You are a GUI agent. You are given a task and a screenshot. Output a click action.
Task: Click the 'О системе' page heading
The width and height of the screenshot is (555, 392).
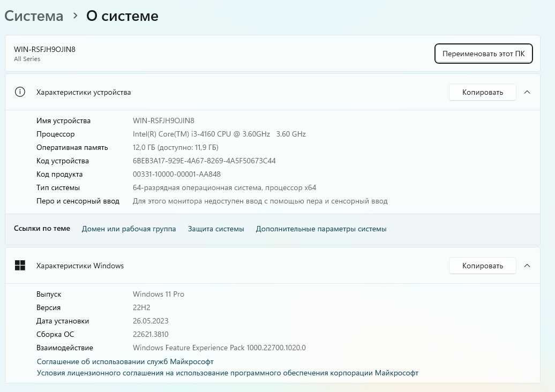tap(122, 16)
